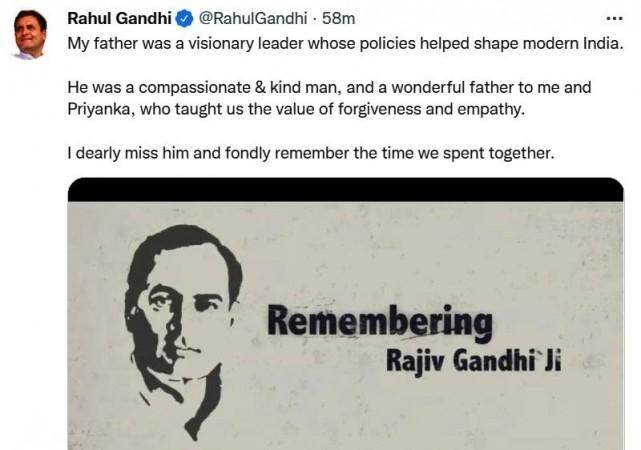The width and height of the screenshot is (641, 450).
Task: Click the bold "Remembering" heading in image
Action: tap(380, 323)
